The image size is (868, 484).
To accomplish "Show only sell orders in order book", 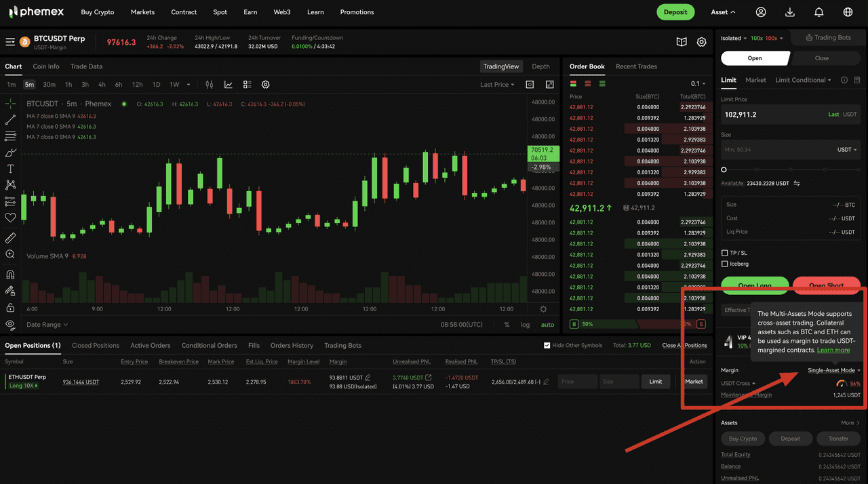I will click(x=588, y=83).
